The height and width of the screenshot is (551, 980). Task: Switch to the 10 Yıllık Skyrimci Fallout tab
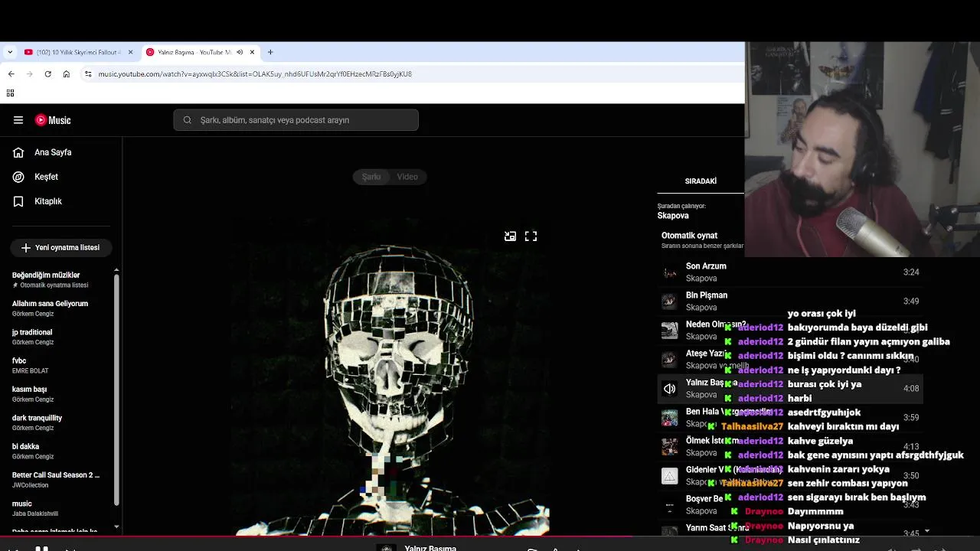pyautogui.click(x=79, y=52)
